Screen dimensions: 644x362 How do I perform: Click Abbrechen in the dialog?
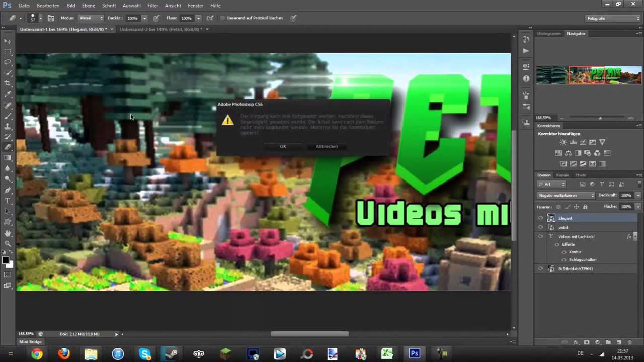327,146
